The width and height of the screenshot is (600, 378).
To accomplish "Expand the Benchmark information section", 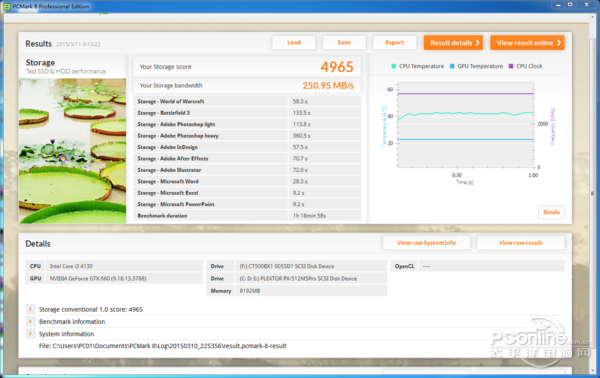I will (x=30, y=321).
